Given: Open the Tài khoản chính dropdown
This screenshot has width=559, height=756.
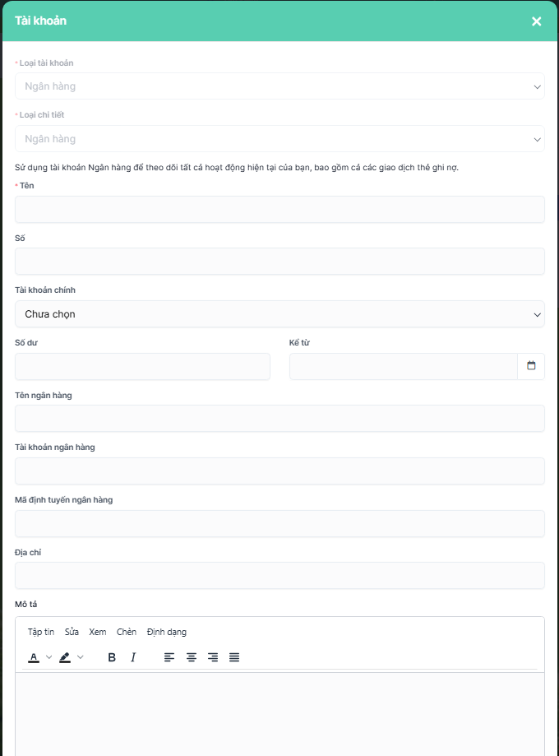Looking at the screenshot, I should pyautogui.click(x=279, y=314).
